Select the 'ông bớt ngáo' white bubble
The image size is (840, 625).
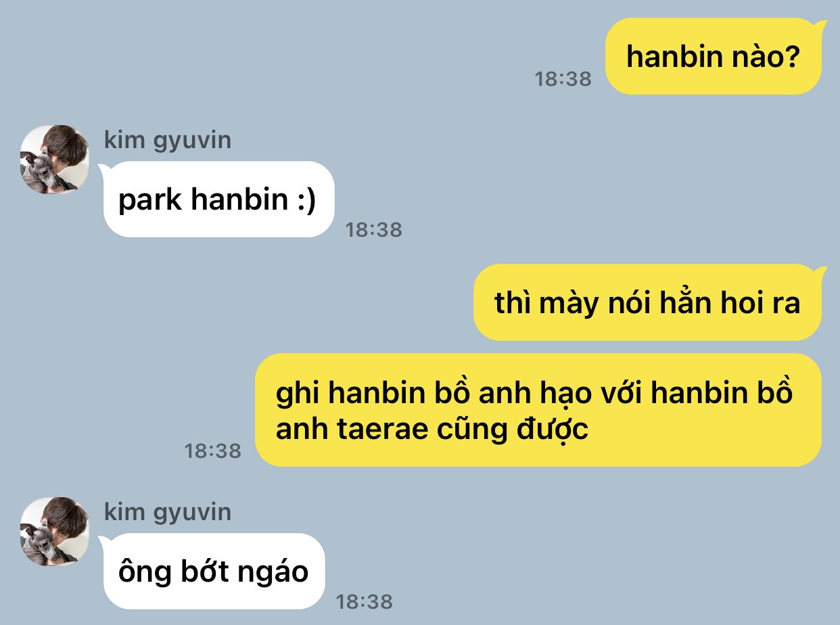214,572
